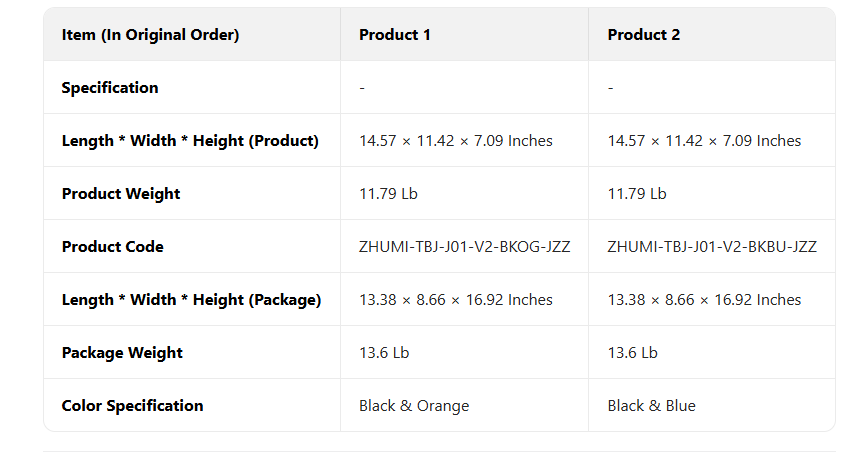Click the "Length * Width * Height (Package)" label
Screen dimensions: 866x456
coord(191,300)
